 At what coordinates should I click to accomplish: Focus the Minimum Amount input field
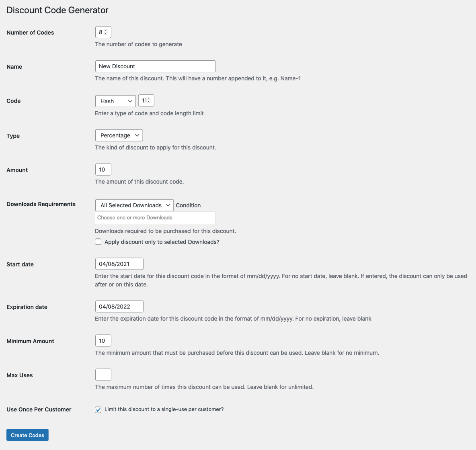pyautogui.click(x=103, y=341)
